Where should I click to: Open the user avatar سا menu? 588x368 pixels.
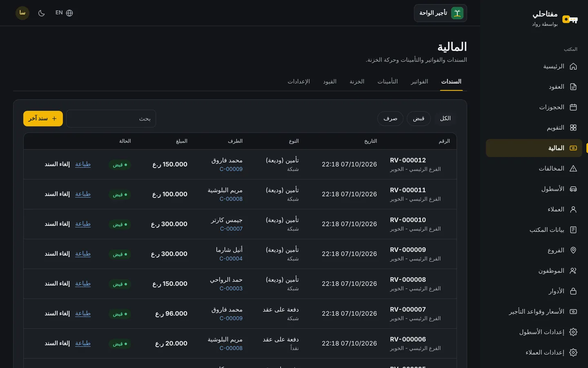[x=22, y=13]
